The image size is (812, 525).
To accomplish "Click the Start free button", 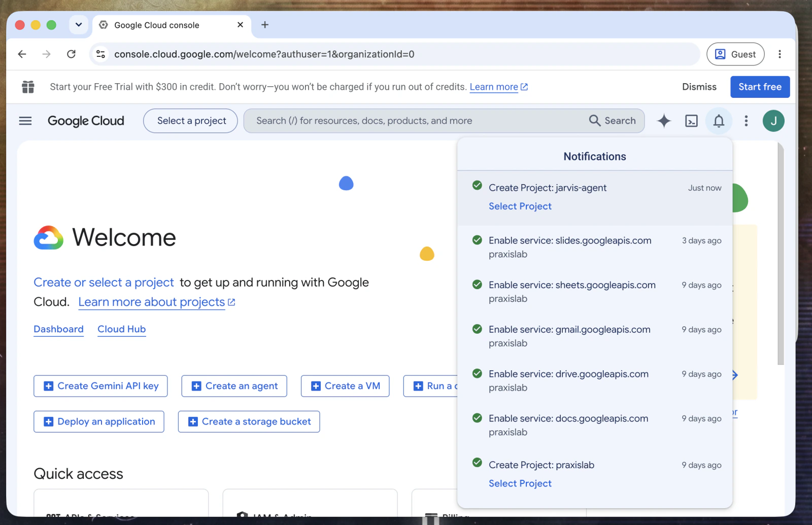I will (760, 87).
